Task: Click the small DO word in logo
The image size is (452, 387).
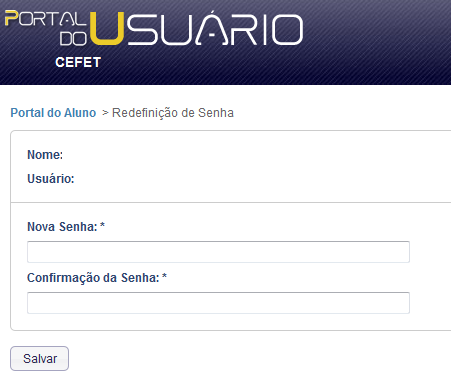Action: [73, 39]
